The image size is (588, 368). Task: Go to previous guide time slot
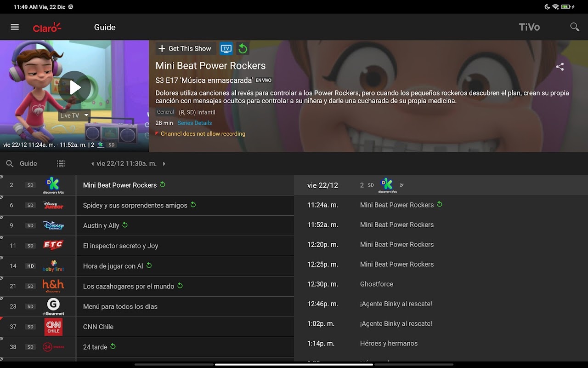pos(92,164)
